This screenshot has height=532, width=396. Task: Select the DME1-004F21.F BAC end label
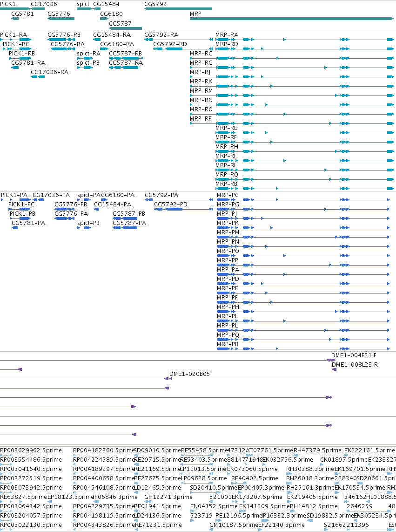(354, 355)
